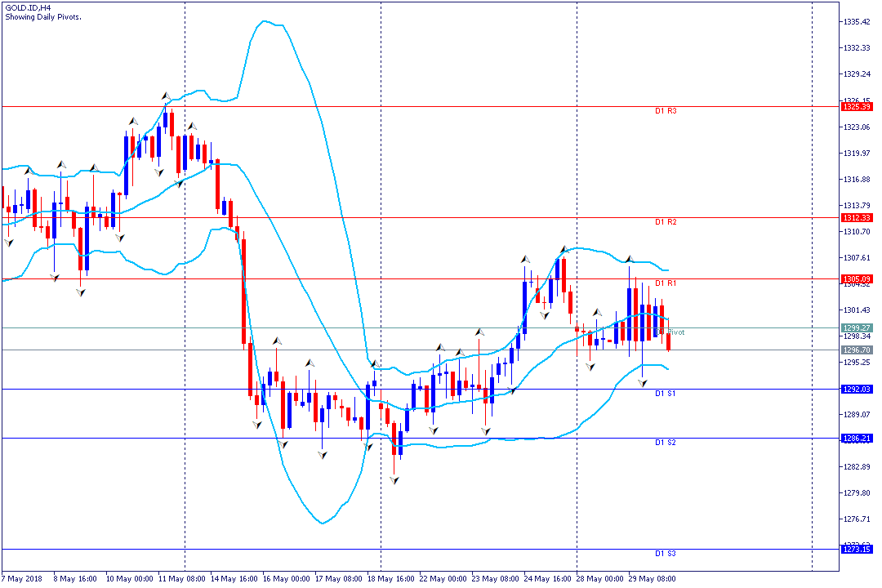
Task: Click the red 1325.39 price tag
Action: [x=856, y=107]
